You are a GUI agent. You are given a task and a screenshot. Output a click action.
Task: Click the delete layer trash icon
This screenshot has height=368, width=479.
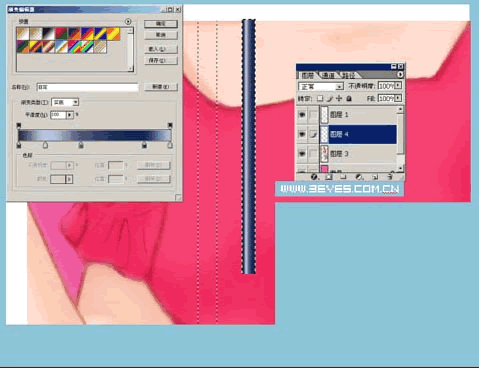tap(390, 177)
